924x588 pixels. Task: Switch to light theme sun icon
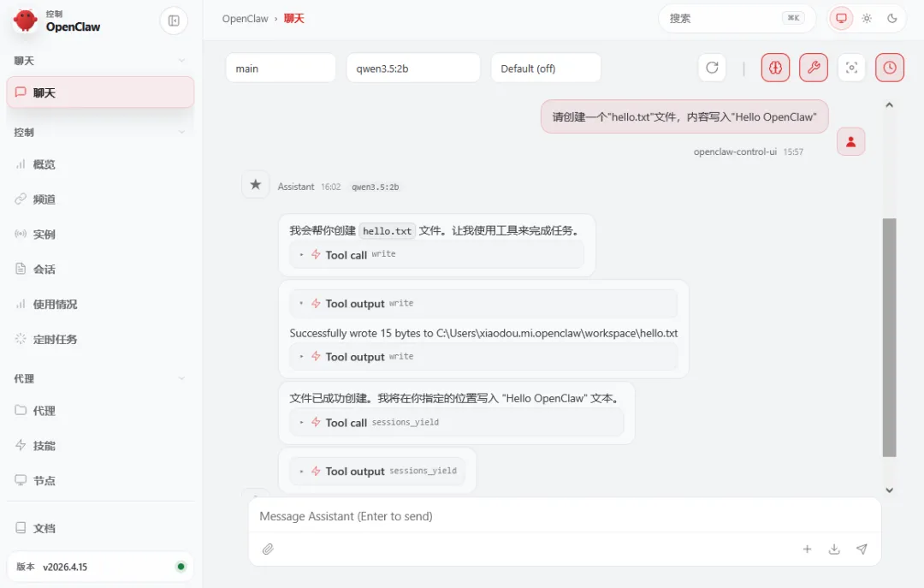[x=867, y=18]
